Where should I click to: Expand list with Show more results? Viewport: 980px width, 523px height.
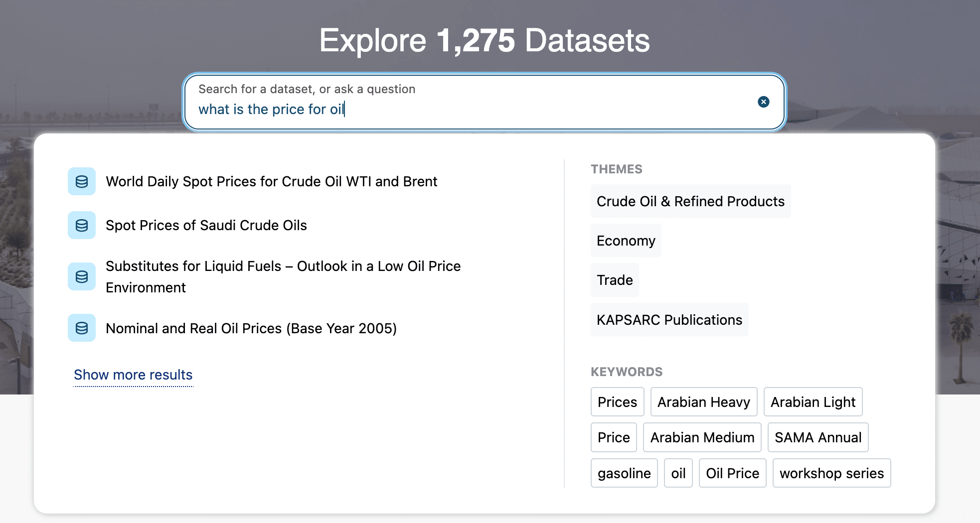point(133,375)
